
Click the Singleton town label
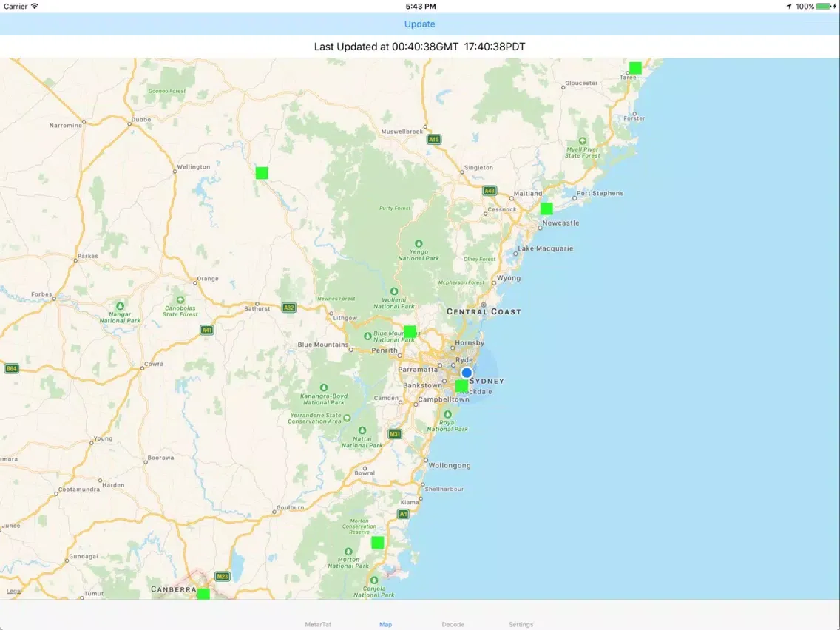coord(478,168)
